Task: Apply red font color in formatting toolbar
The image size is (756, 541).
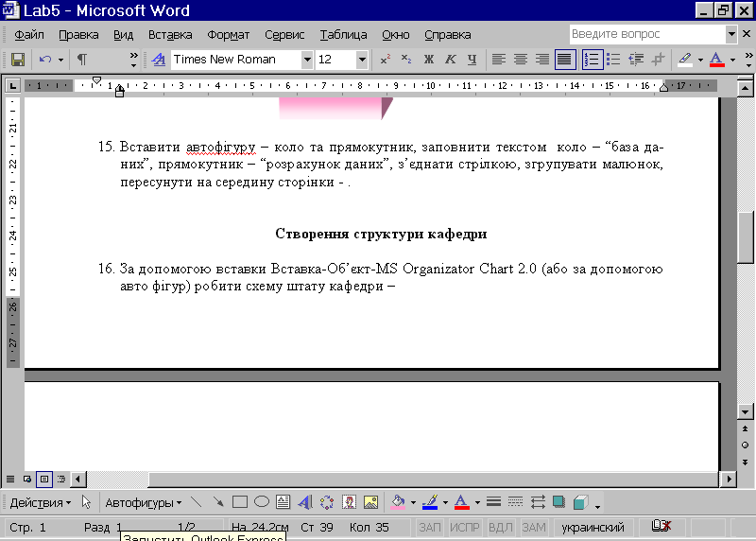Action: coord(717,60)
